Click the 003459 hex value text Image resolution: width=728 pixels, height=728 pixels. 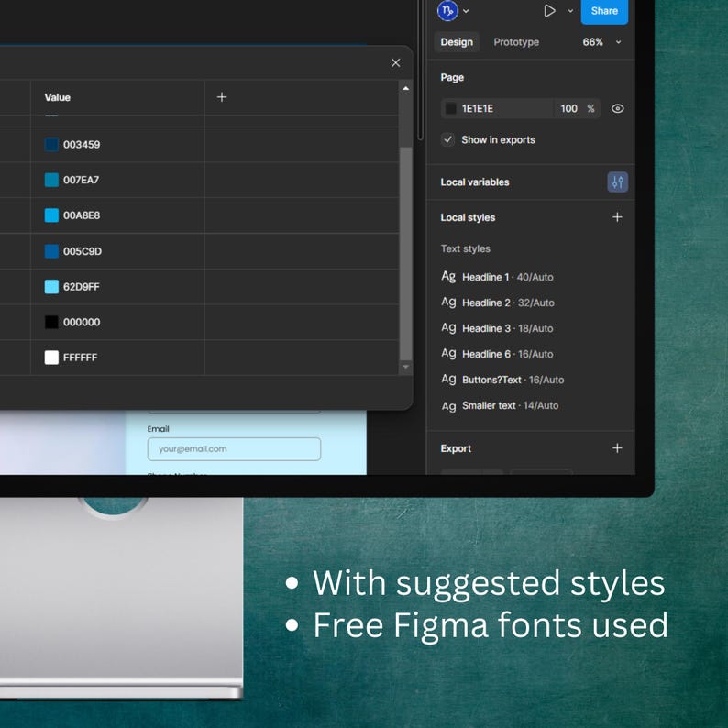point(82,145)
